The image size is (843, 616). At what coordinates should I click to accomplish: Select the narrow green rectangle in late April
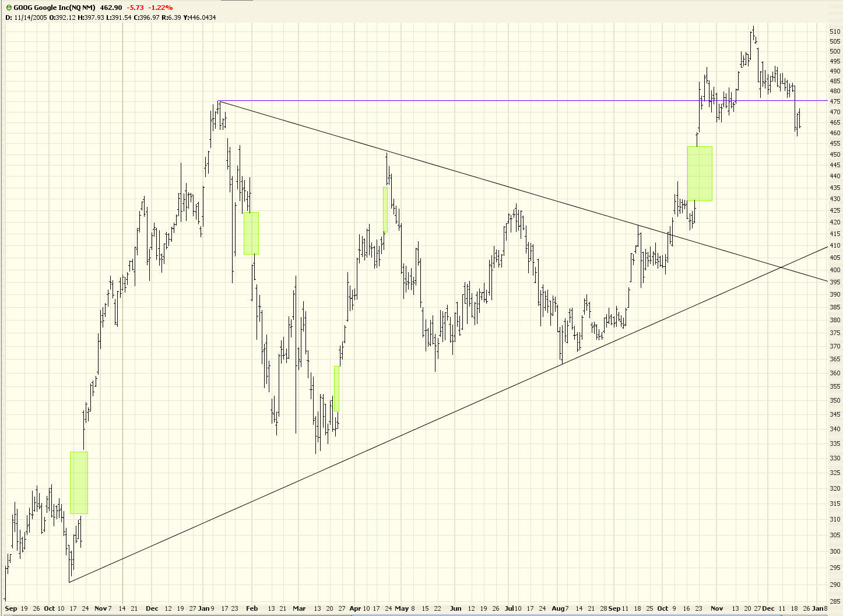coord(385,210)
